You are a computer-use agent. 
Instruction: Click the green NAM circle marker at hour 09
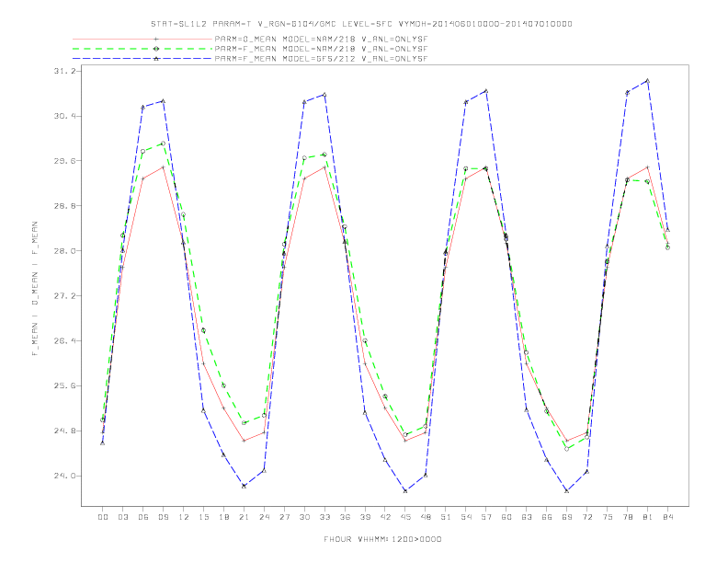163,144
